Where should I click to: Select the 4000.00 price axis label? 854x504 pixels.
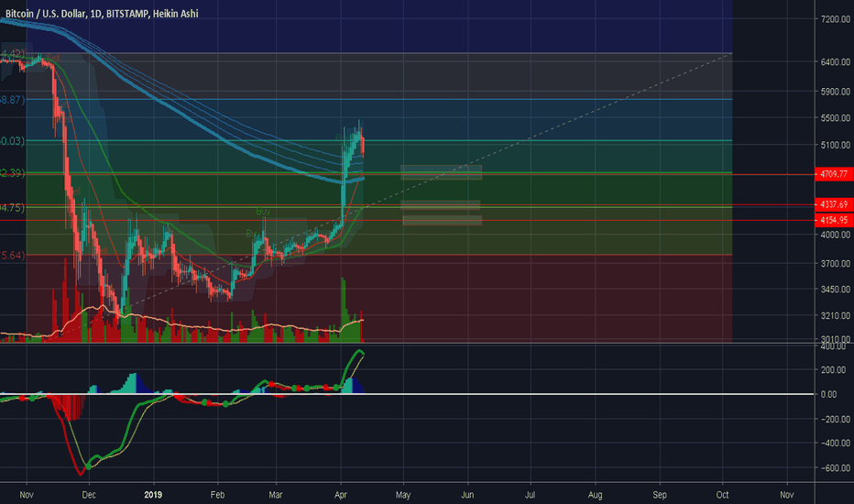(x=835, y=235)
